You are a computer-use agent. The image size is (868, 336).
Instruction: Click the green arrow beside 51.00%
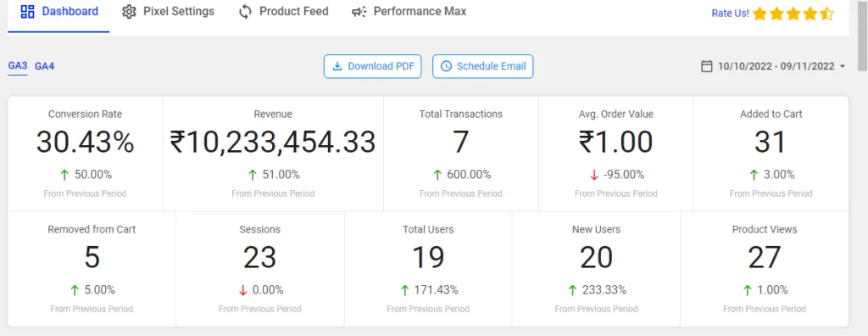(x=253, y=175)
